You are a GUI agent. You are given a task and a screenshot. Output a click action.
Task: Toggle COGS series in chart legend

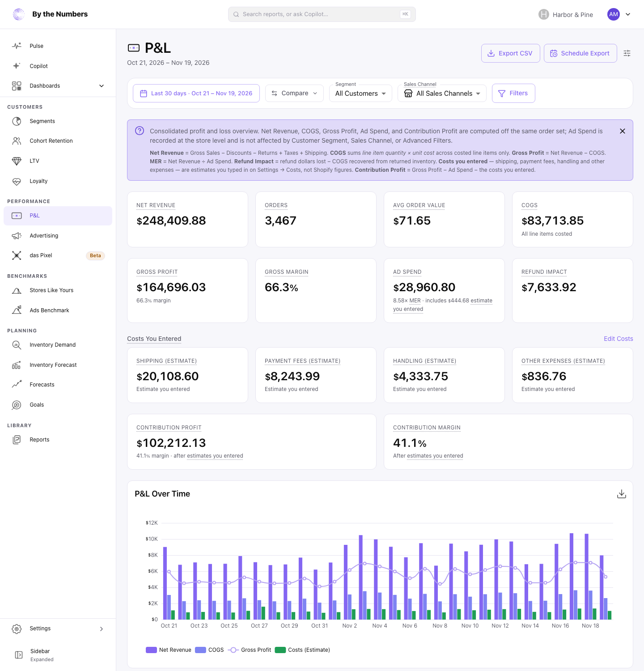[x=209, y=650]
